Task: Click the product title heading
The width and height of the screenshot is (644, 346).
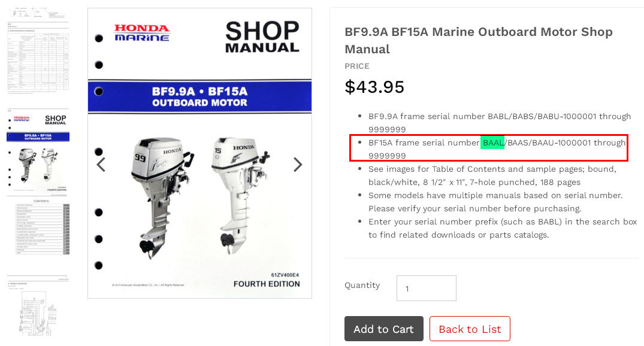Action: (478, 40)
